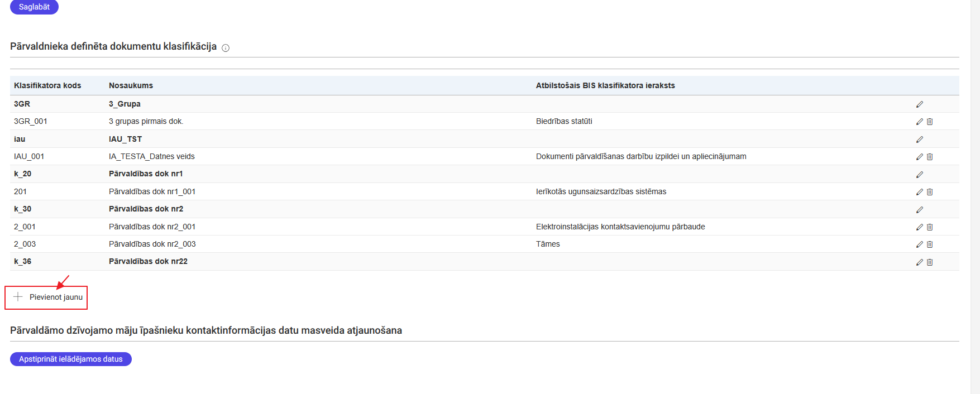The width and height of the screenshot is (980, 394).
Task: Edit the k_30 group row
Action: 919,210
